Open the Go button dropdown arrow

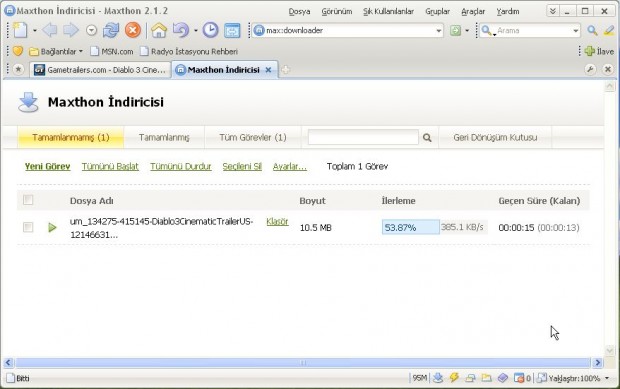click(x=467, y=30)
